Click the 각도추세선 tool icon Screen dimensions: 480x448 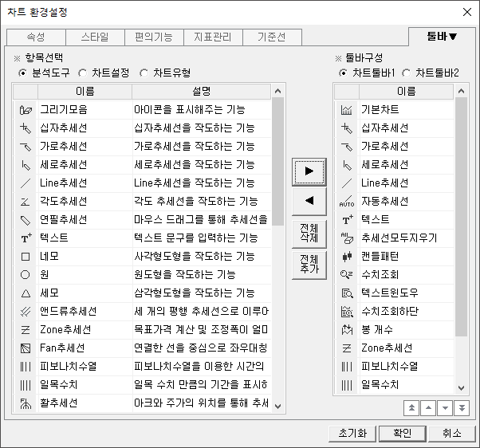pyautogui.click(x=26, y=201)
